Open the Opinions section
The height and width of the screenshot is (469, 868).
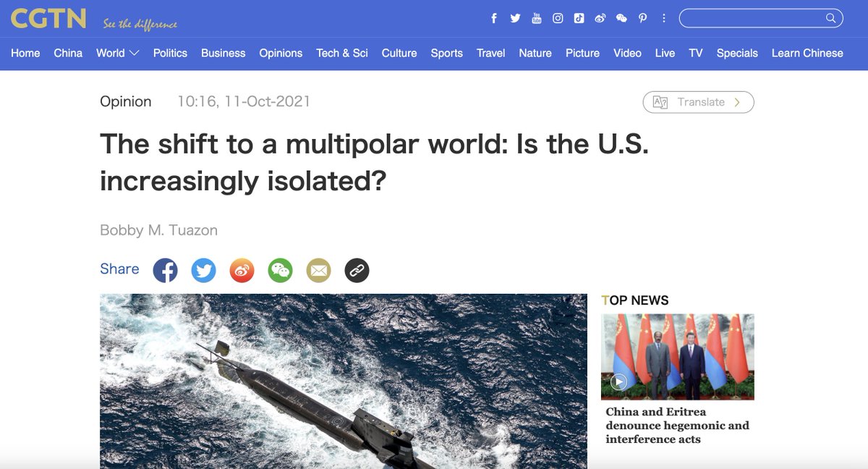(x=281, y=53)
